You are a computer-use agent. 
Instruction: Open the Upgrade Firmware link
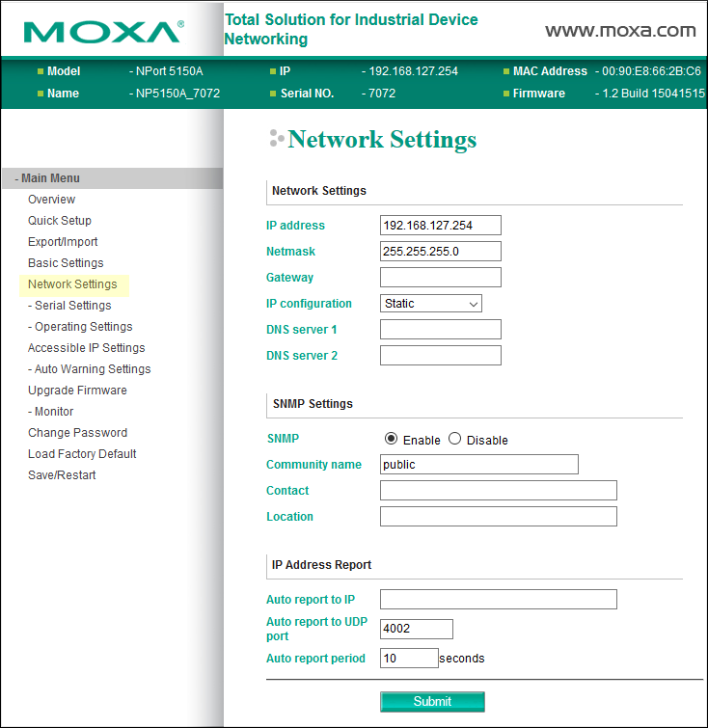click(77, 391)
